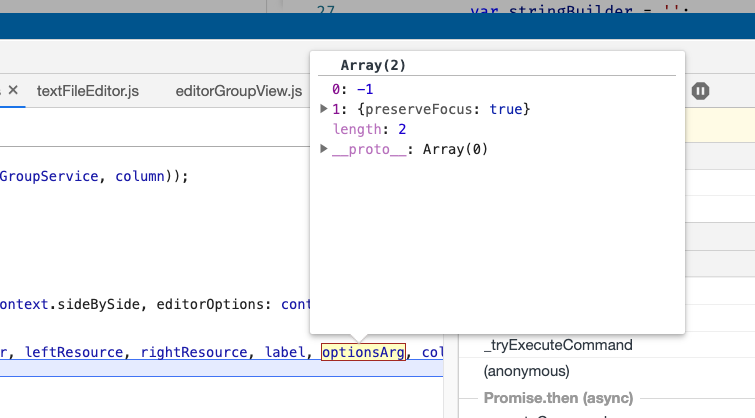
Task: Open the editorGroupView.js tab
Action: [x=238, y=91]
